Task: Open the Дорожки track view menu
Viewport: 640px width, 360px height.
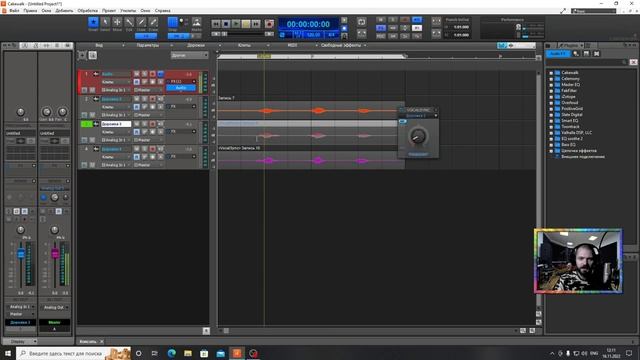Action: [196, 45]
